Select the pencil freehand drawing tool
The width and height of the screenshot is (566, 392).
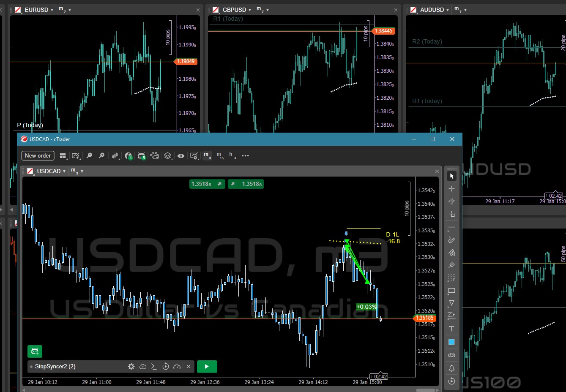click(451, 240)
